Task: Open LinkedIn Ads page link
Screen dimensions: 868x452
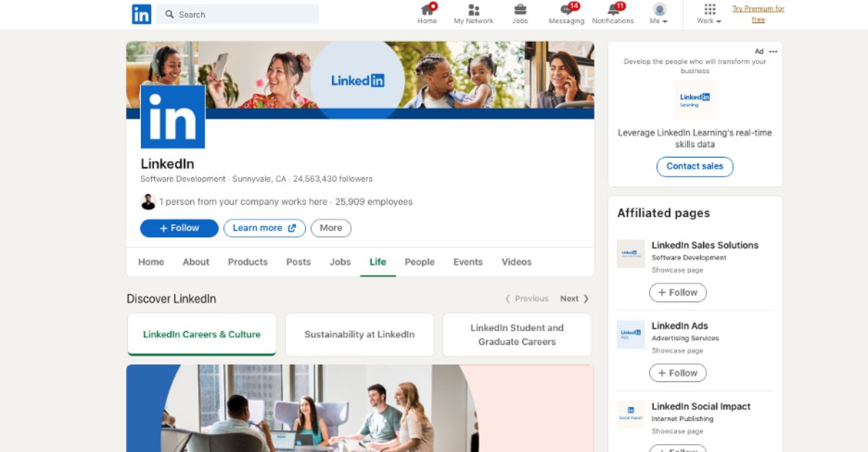Action: [x=680, y=326]
